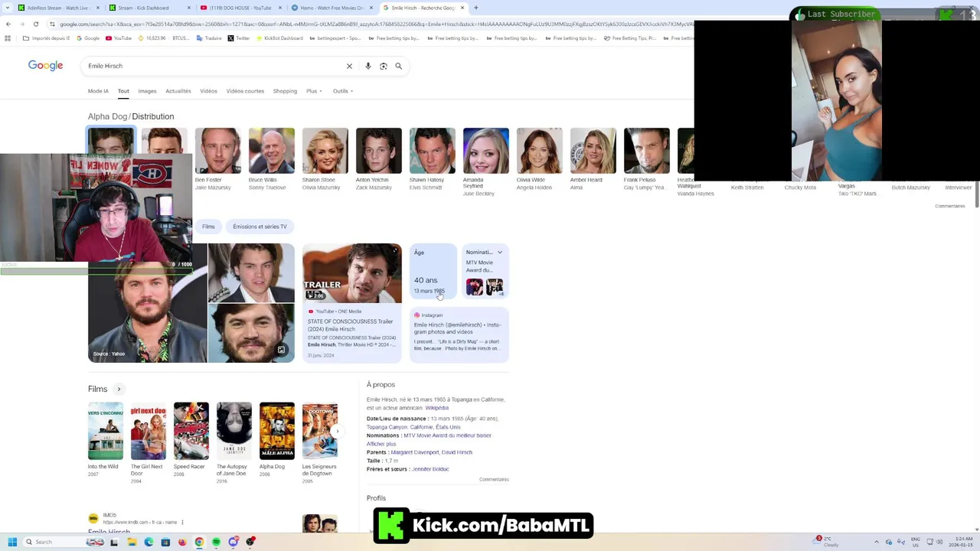The image size is (980, 551).
Task: Open Amanda Seyfried cast thumbnail
Action: pos(485,151)
